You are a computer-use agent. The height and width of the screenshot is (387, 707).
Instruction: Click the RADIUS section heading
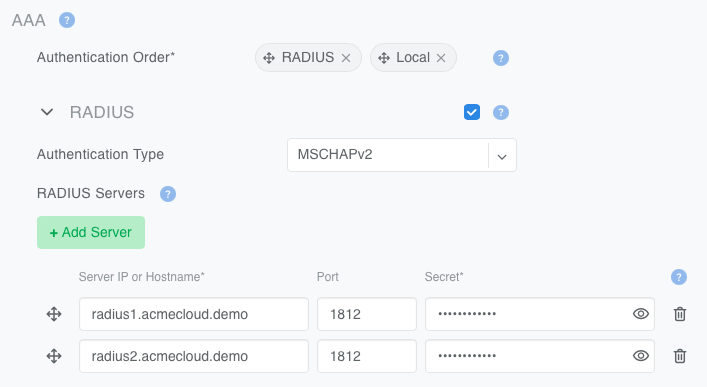tap(102, 112)
